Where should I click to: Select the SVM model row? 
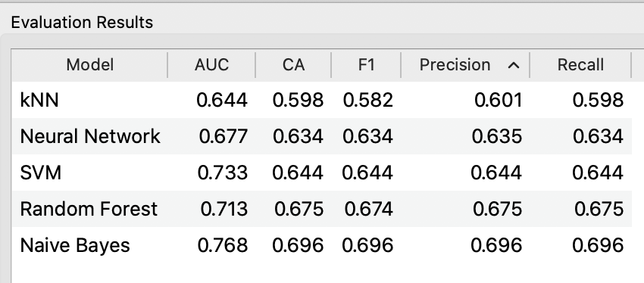click(321, 173)
